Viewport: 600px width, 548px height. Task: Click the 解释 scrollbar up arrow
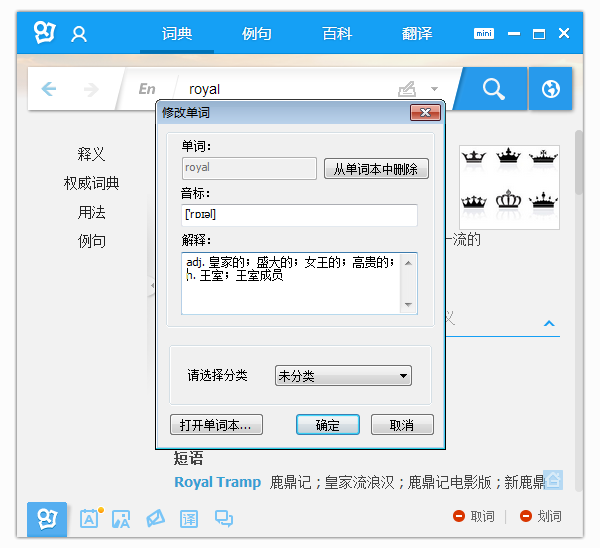tap(408, 263)
